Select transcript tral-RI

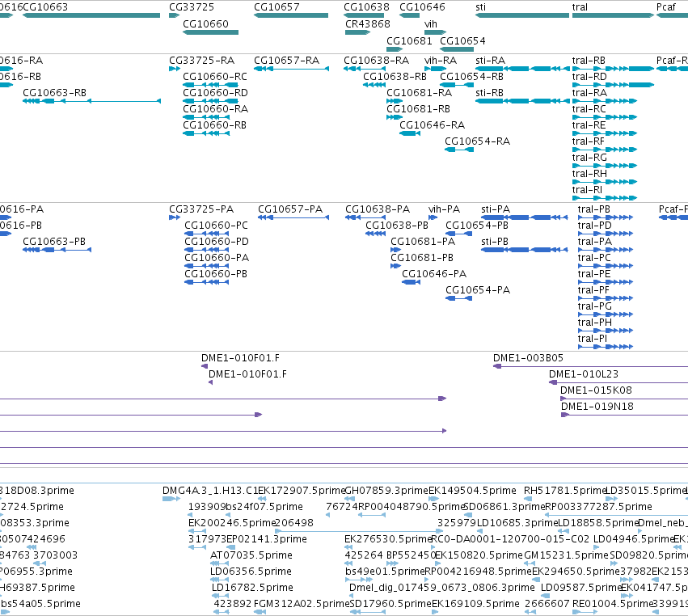605,198
